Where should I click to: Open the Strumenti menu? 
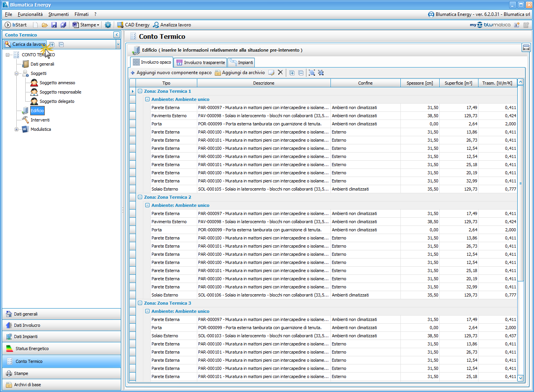tap(58, 14)
